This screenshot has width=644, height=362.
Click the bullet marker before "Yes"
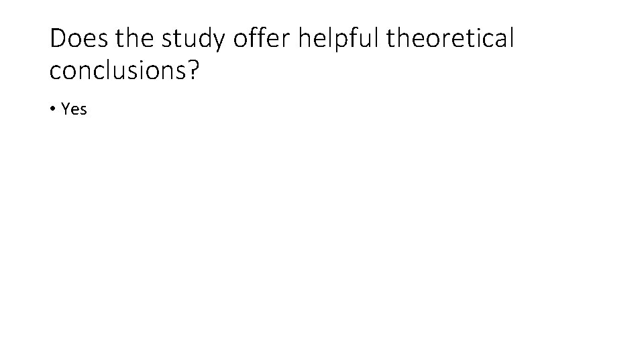point(52,109)
